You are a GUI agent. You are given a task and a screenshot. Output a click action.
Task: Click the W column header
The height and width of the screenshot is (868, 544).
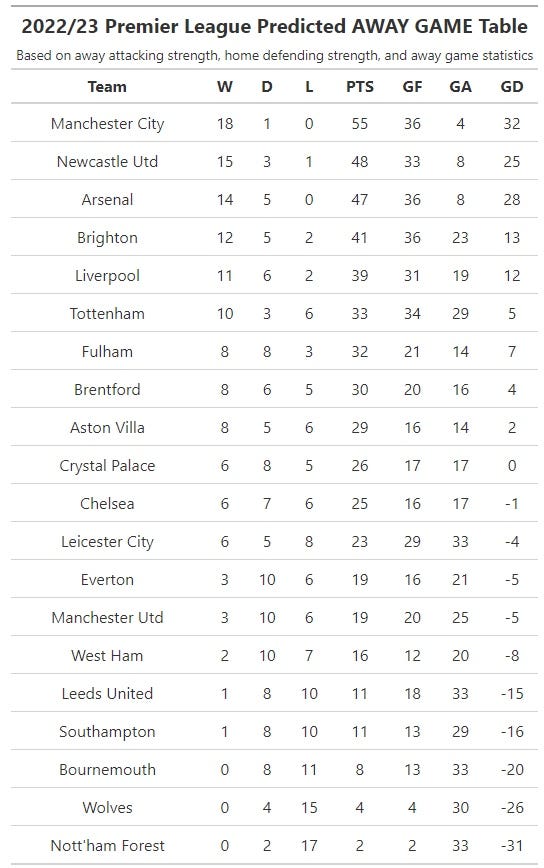pyautogui.click(x=225, y=87)
